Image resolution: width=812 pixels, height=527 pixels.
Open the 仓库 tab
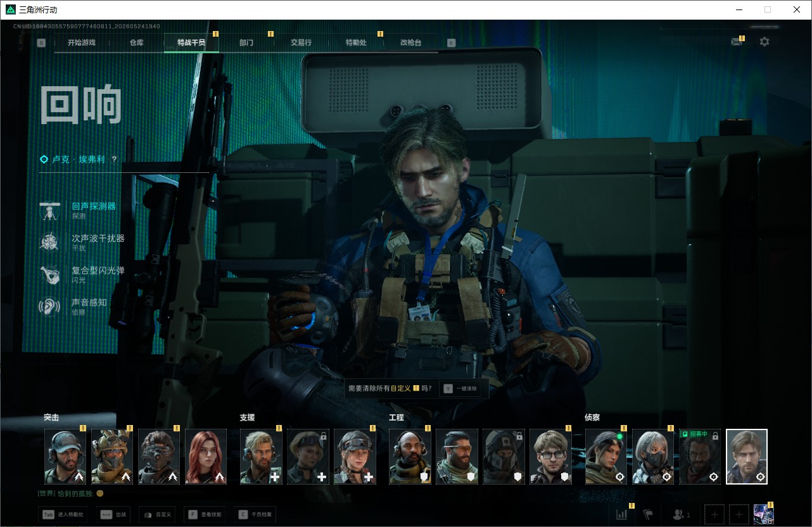[136, 42]
